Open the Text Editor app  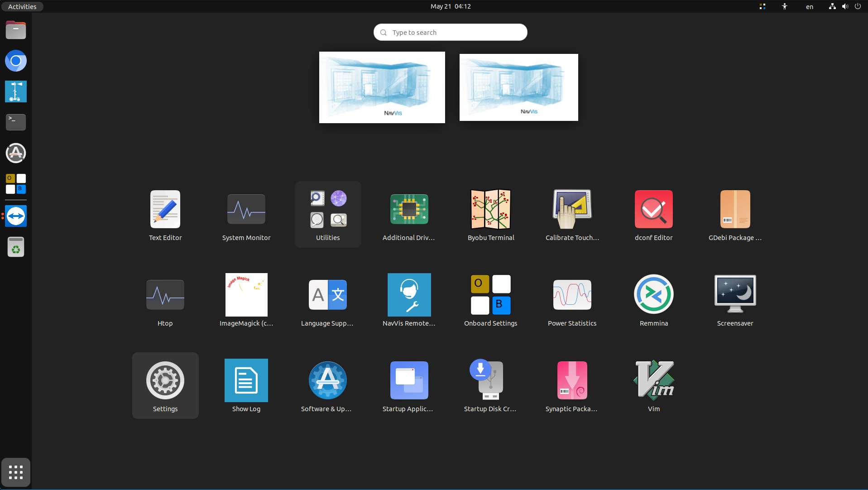(165, 215)
